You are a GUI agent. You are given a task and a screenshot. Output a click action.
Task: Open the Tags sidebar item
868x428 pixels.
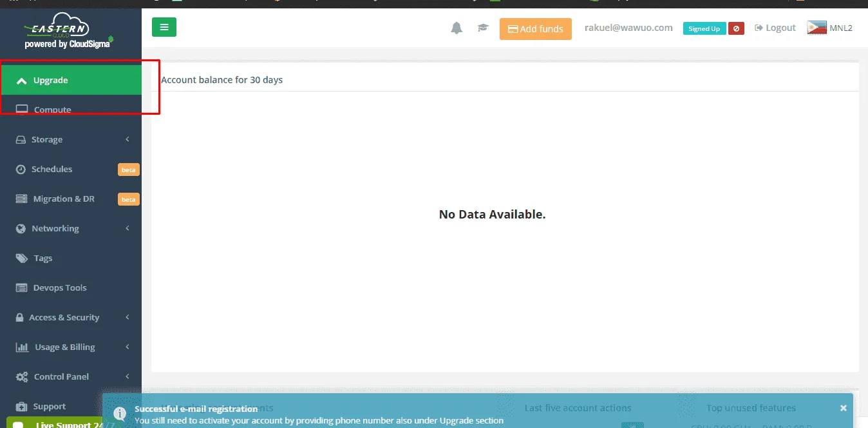[x=71, y=258]
